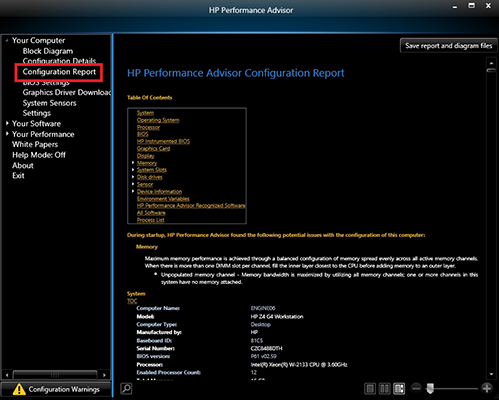
Task: Click the Configuration Report page title
Action: 236,73
